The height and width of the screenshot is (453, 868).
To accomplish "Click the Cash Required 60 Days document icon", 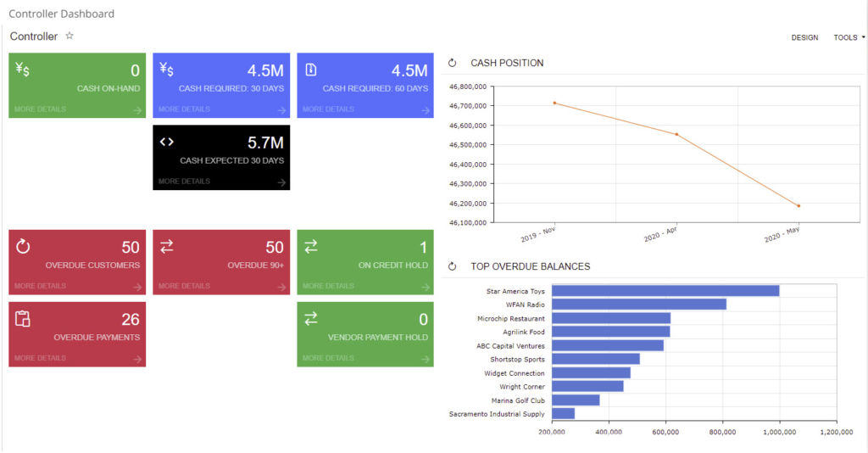I will click(x=311, y=70).
